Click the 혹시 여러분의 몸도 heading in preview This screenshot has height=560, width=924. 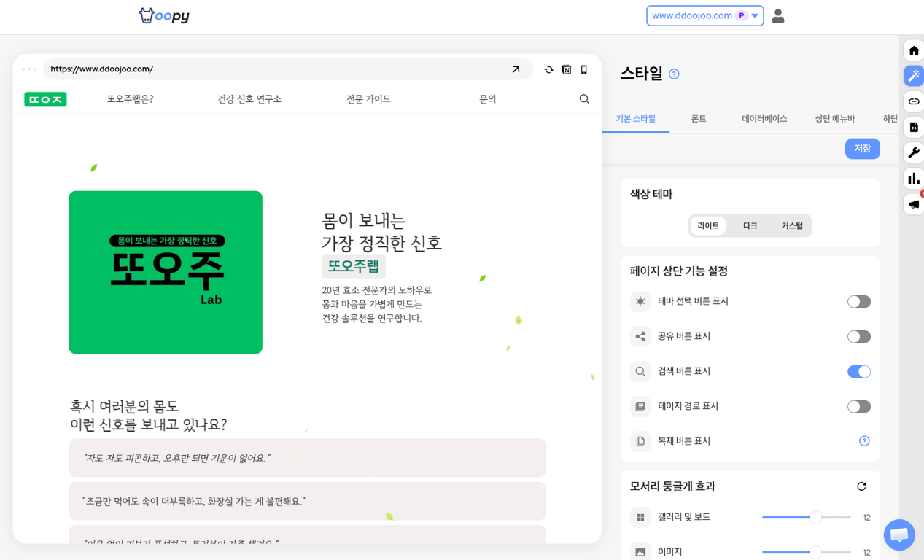tap(148, 415)
